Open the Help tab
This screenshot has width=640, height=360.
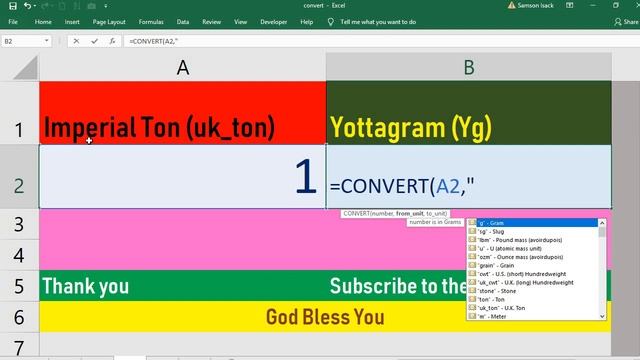click(307, 22)
